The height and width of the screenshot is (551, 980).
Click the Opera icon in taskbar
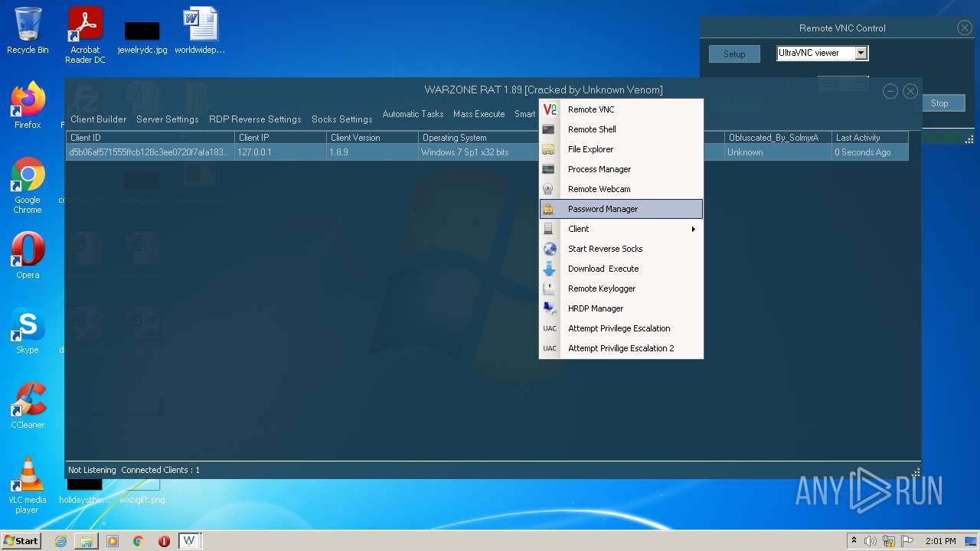coord(164,541)
